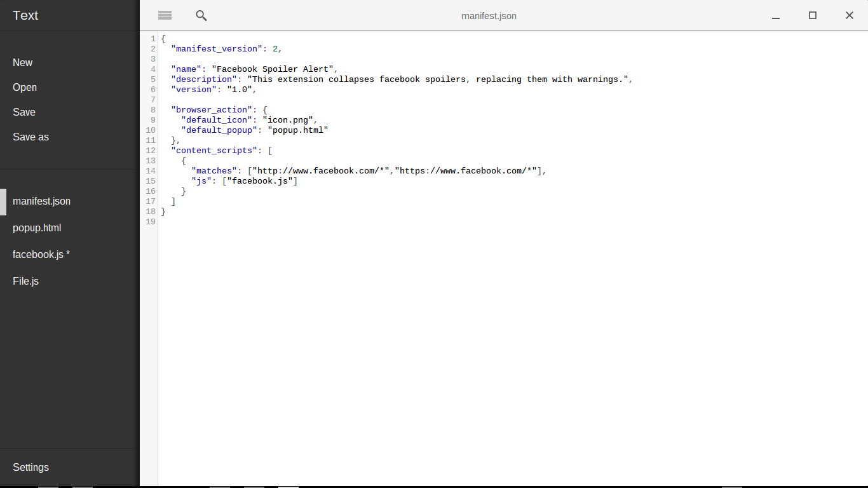The height and width of the screenshot is (488, 868).
Task: Click the "popup.html" value in the editor
Action: [298, 130]
